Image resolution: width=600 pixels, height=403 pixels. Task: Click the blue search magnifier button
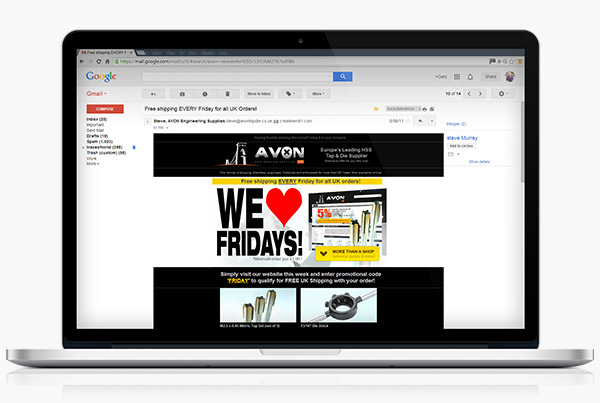pos(342,77)
